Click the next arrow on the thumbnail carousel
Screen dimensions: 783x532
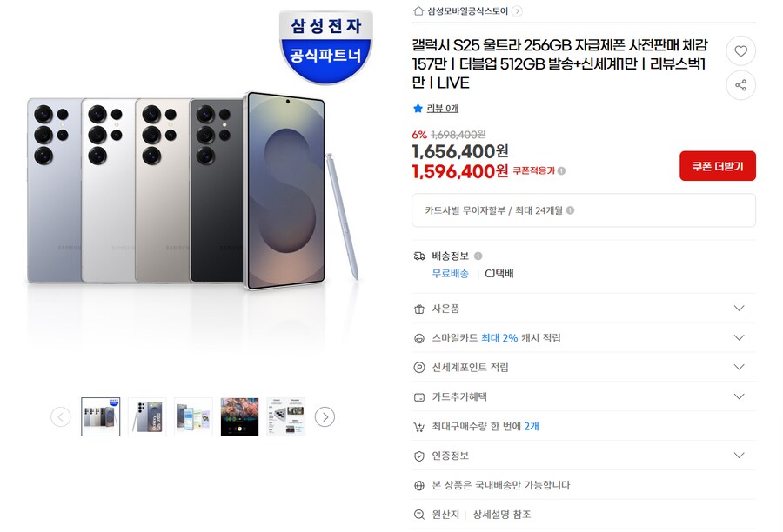tap(325, 416)
